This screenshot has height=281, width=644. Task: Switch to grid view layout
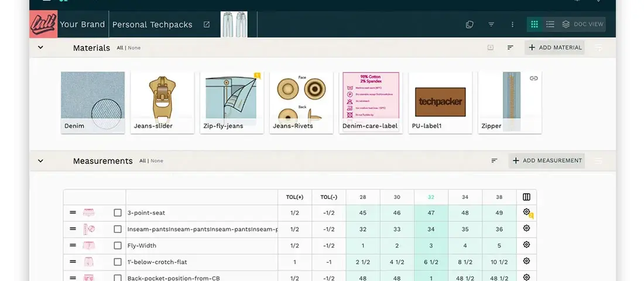(x=534, y=25)
